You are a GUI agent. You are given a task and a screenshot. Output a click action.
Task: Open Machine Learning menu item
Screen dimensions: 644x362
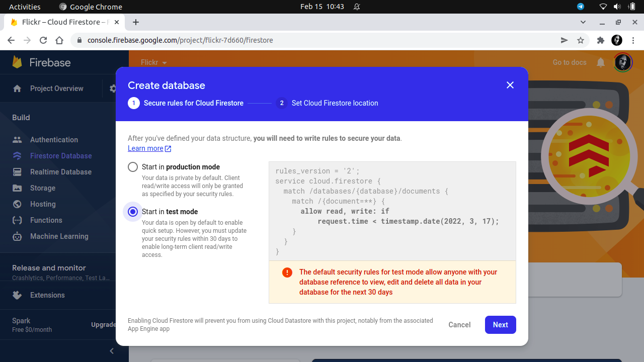tap(59, 236)
